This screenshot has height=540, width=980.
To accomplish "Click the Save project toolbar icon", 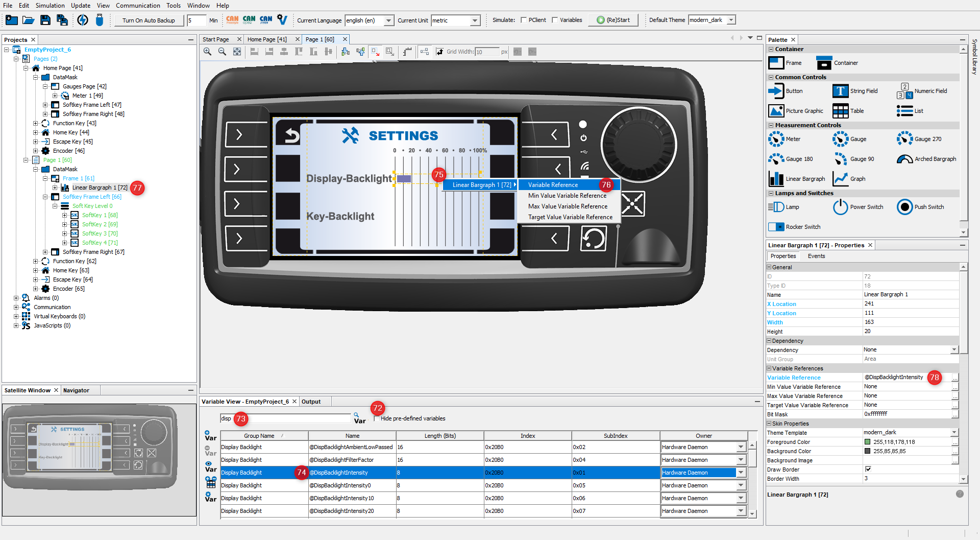I will [x=45, y=20].
